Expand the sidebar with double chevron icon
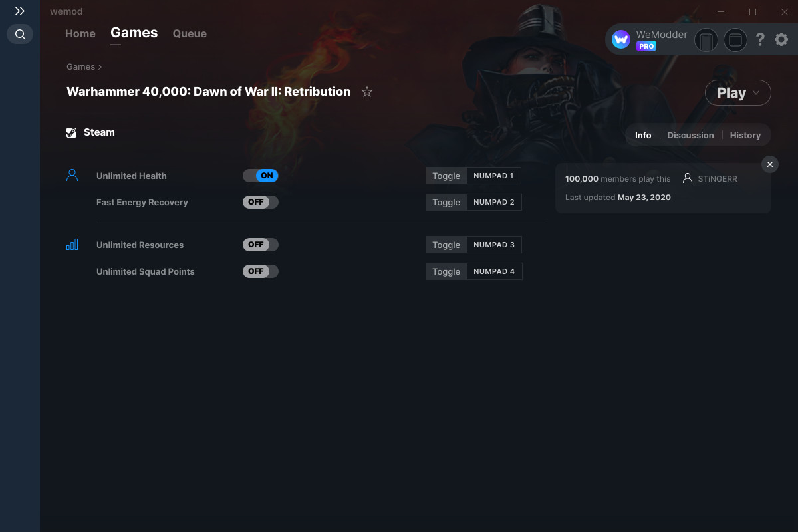The width and height of the screenshot is (798, 532). (20, 11)
